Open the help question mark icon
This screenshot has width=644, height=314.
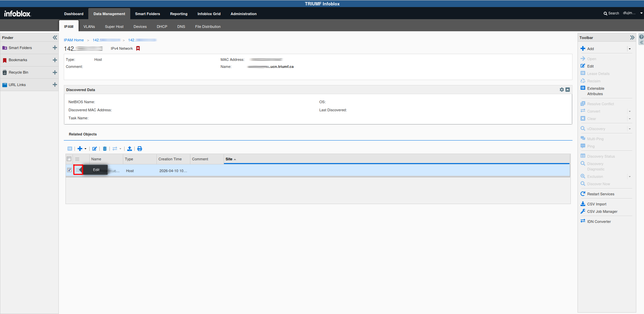(641, 37)
